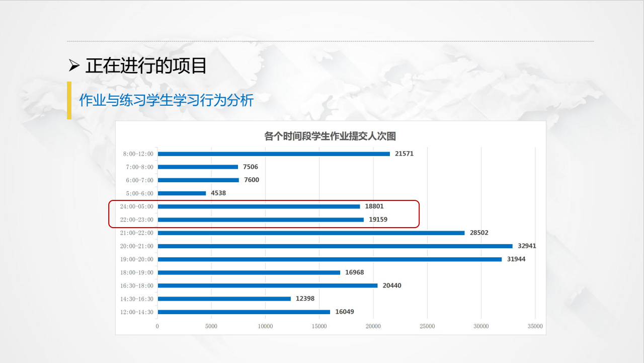Click the blue bar for 8:00-12:00
Image resolution: width=644 pixels, height=363 pixels.
point(274,154)
